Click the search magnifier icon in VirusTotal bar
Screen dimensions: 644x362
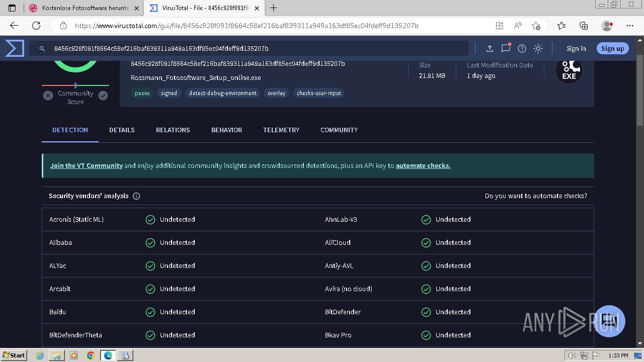[x=43, y=49]
